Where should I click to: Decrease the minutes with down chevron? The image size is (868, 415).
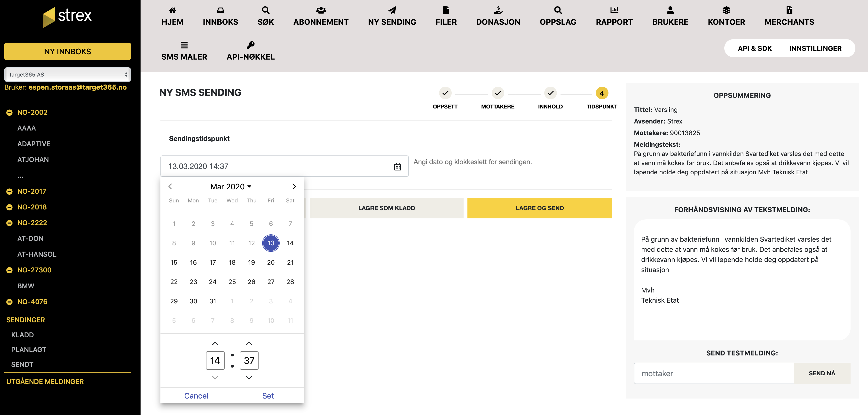pyautogui.click(x=249, y=378)
